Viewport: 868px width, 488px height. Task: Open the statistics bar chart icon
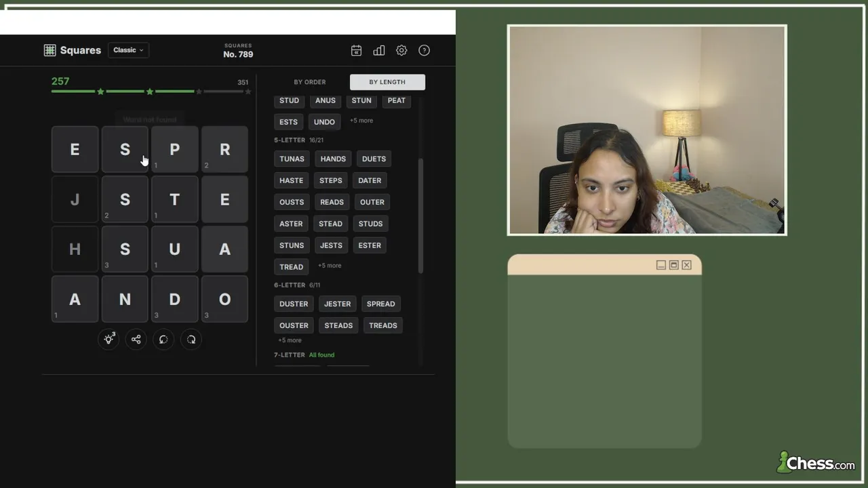point(379,50)
